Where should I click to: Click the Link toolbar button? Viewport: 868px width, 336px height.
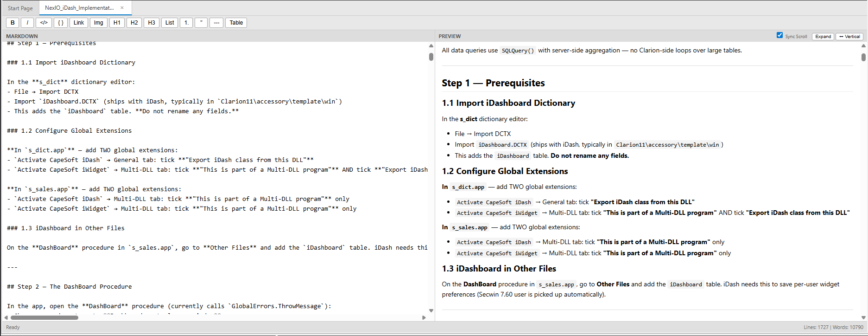(x=79, y=23)
